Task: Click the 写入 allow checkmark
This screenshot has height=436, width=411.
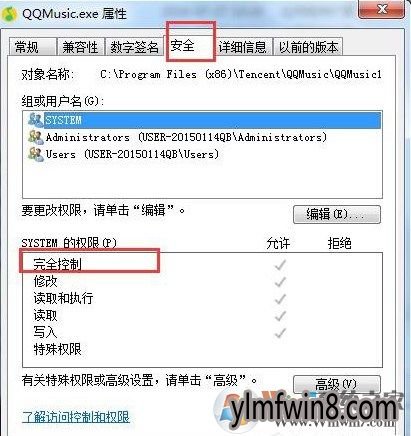Action: 280,333
